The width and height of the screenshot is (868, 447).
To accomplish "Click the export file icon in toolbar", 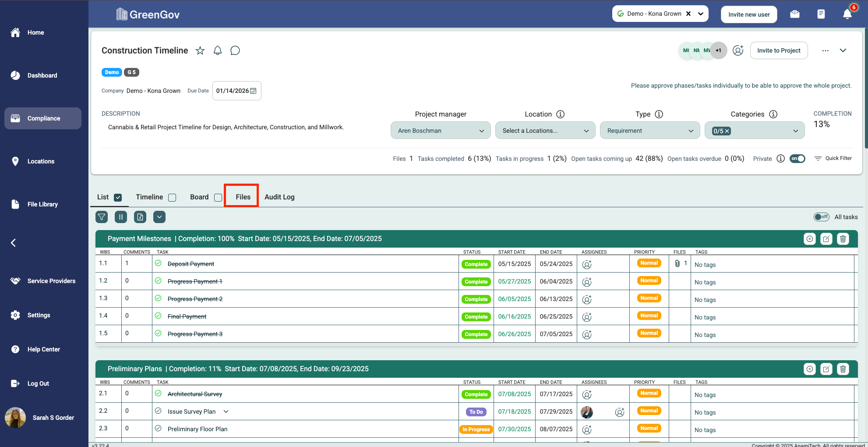I will point(140,217).
